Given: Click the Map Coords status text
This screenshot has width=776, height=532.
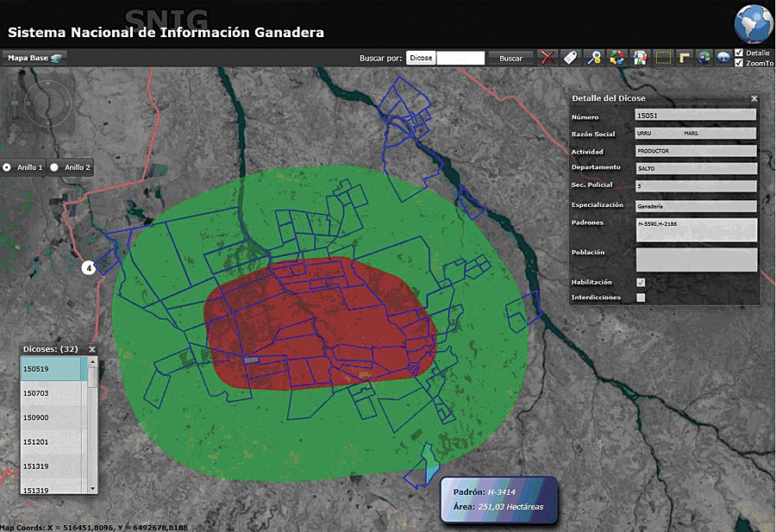Looking at the screenshot, I should 93,528.
